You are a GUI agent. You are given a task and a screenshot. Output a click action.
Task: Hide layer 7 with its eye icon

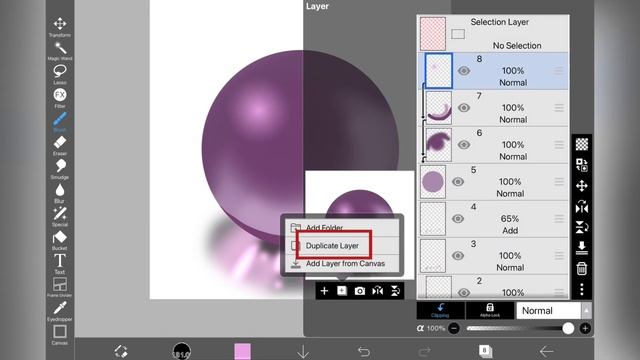point(464,108)
